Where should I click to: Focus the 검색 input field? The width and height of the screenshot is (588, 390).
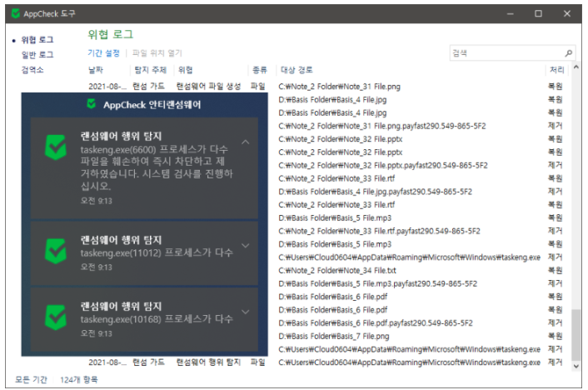click(x=512, y=53)
